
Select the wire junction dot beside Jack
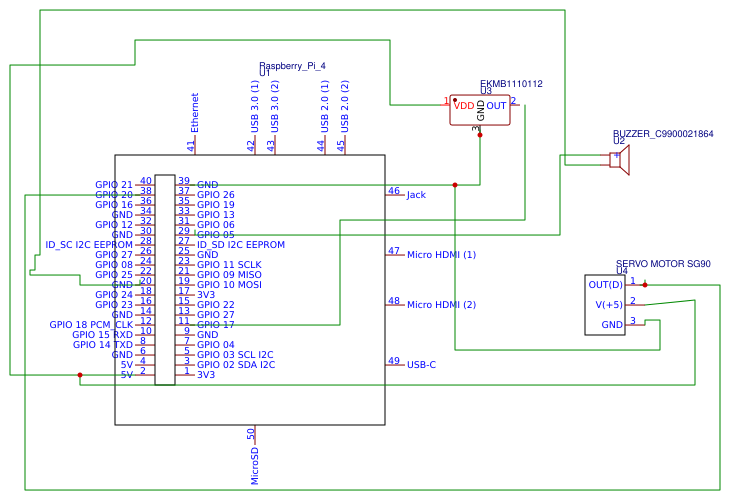pos(455,185)
